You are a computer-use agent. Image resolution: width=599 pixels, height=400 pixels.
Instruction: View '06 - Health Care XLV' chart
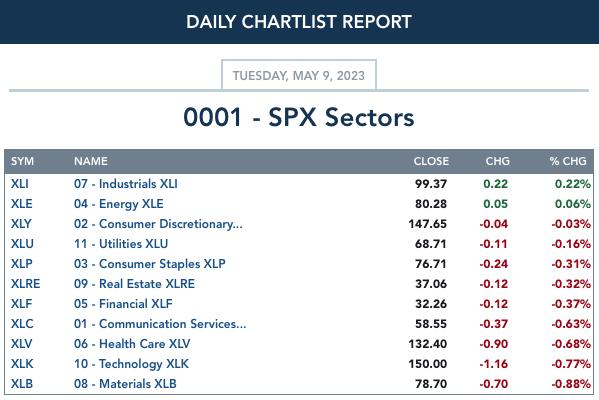(132, 344)
